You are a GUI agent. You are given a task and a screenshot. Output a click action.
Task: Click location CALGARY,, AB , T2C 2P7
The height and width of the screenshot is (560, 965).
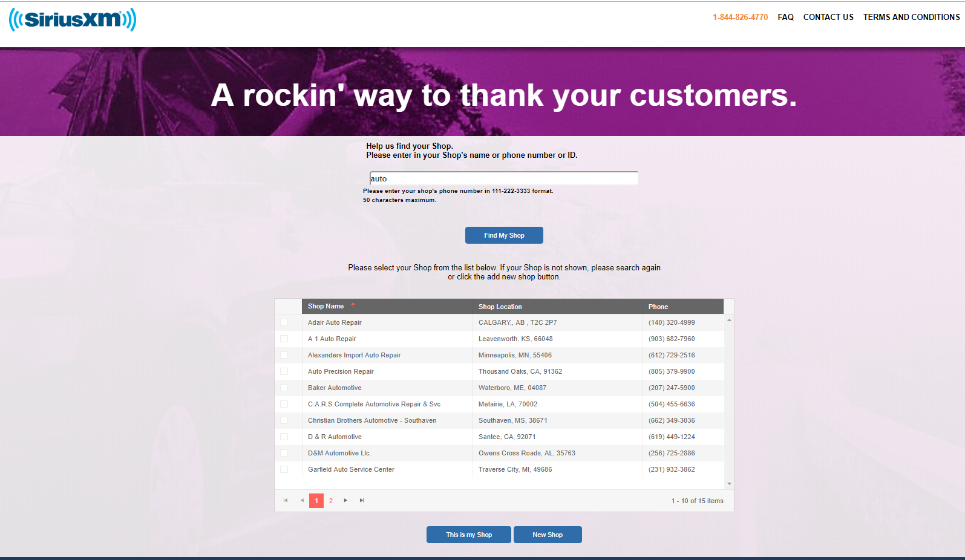coord(517,322)
